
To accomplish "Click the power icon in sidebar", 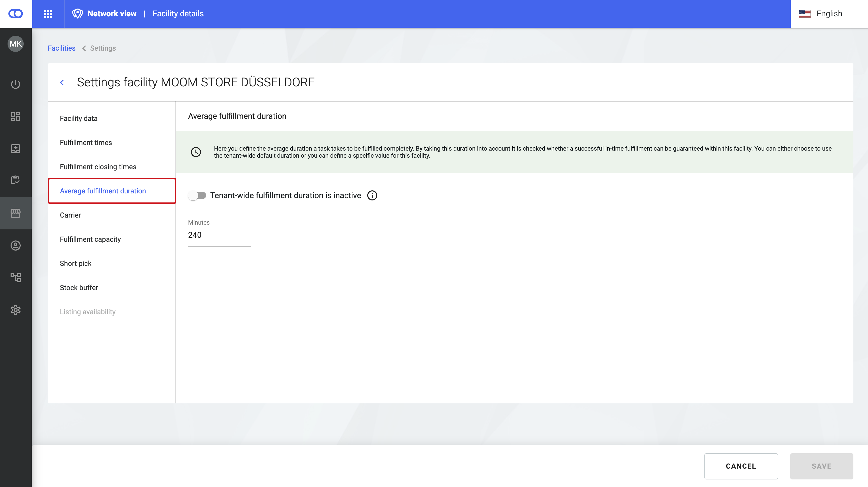I will click(x=16, y=84).
